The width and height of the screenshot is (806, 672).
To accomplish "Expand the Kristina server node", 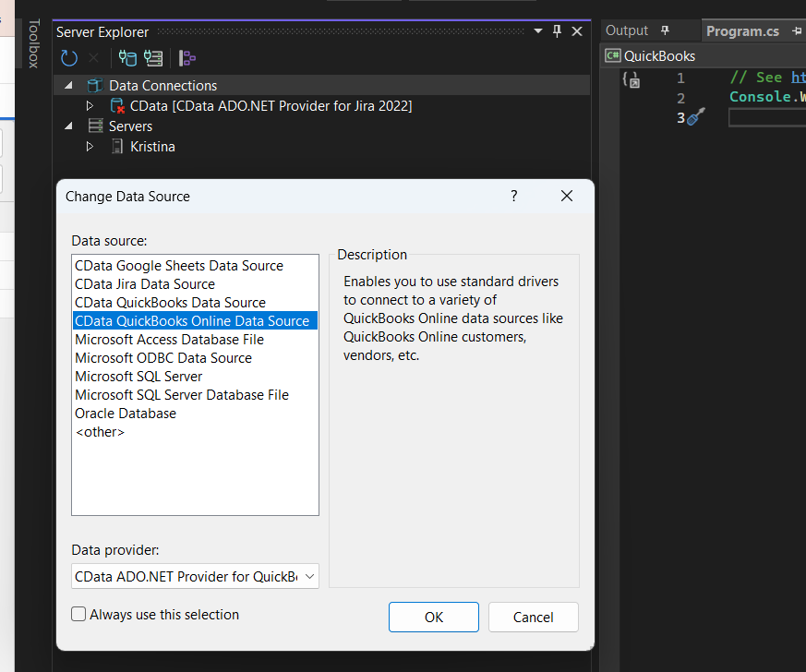I will 90,147.
